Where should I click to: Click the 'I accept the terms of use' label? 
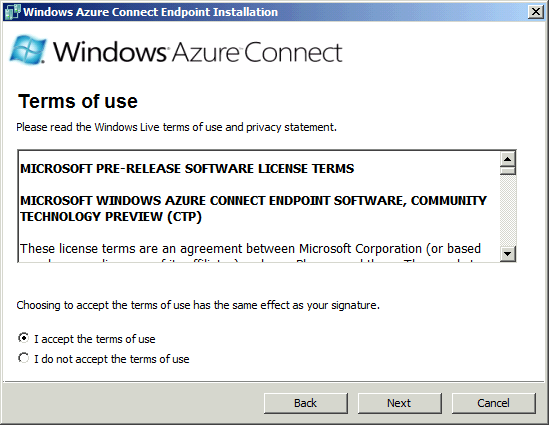tap(95, 339)
